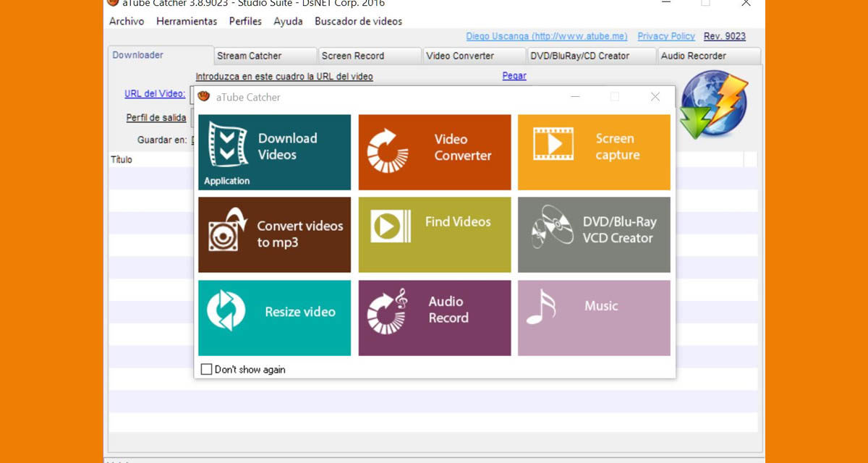The height and width of the screenshot is (463, 868).
Task: Start the Audio Record tile
Action: [x=435, y=318]
